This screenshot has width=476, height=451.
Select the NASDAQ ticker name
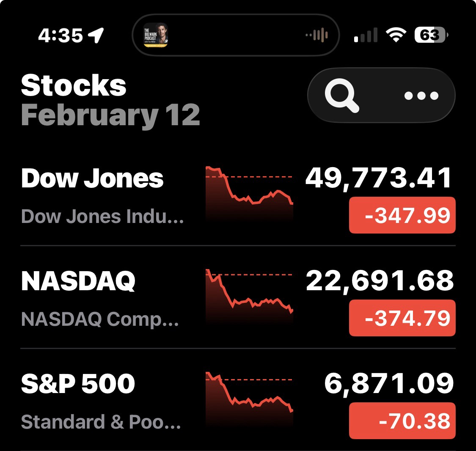[x=78, y=281]
